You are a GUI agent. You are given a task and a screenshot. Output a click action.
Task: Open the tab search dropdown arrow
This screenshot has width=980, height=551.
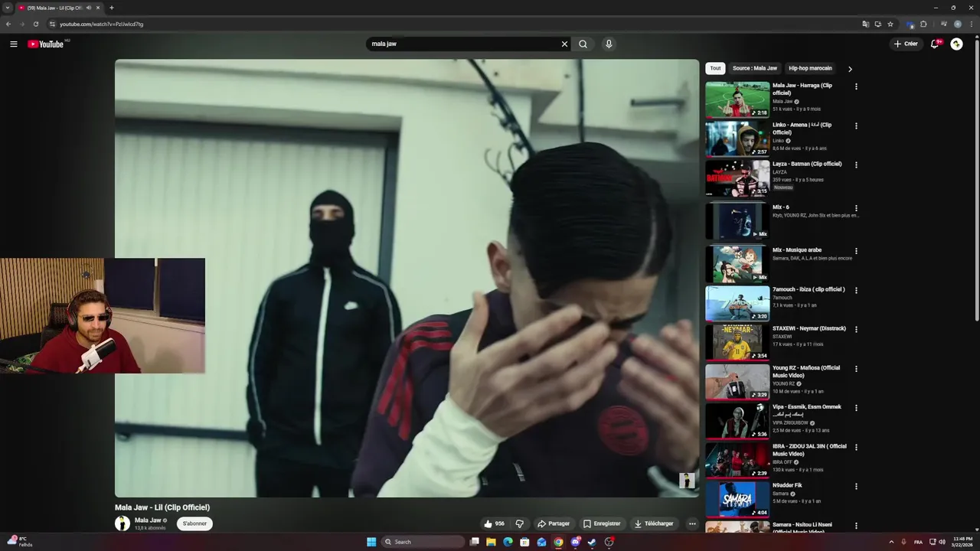click(8, 8)
